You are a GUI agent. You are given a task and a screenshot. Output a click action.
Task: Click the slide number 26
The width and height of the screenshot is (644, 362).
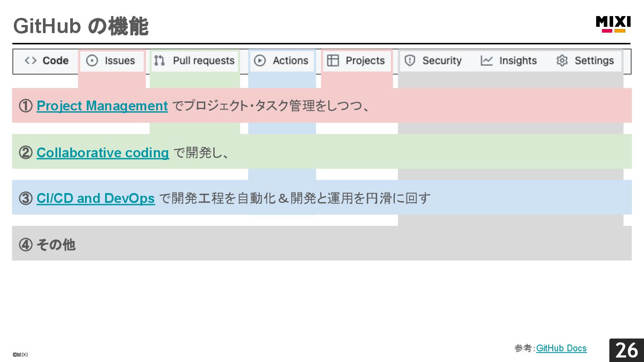(x=627, y=350)
